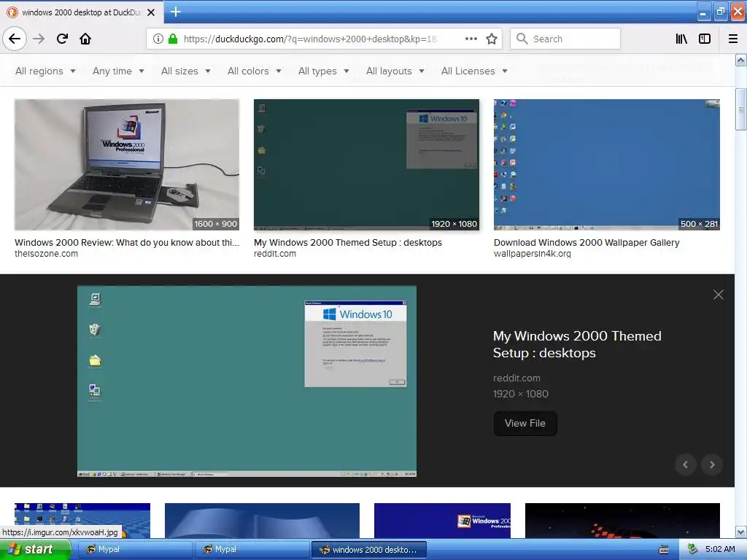Switch to first Mypal taskbar window
The image size is (747, 560).
(134, 550)
